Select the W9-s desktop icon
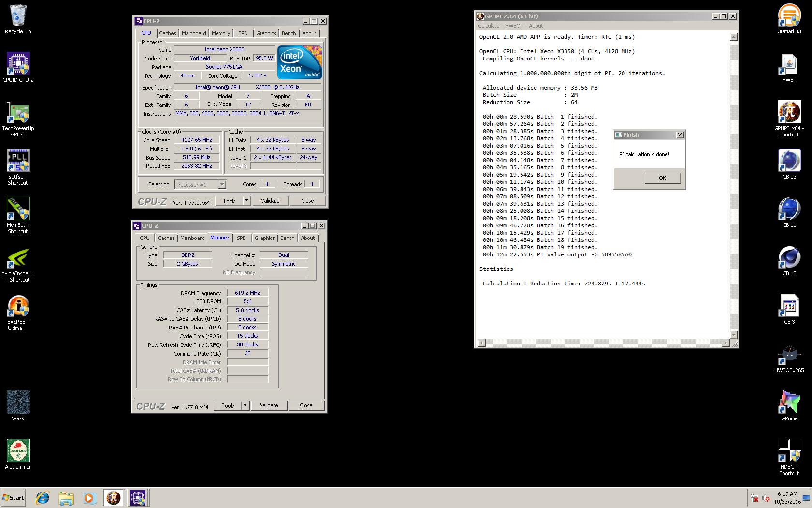 18,406
